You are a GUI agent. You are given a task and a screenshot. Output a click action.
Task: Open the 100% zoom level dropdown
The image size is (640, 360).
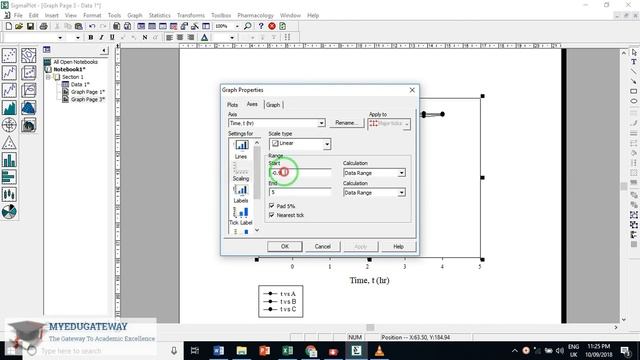pos(237,26)
